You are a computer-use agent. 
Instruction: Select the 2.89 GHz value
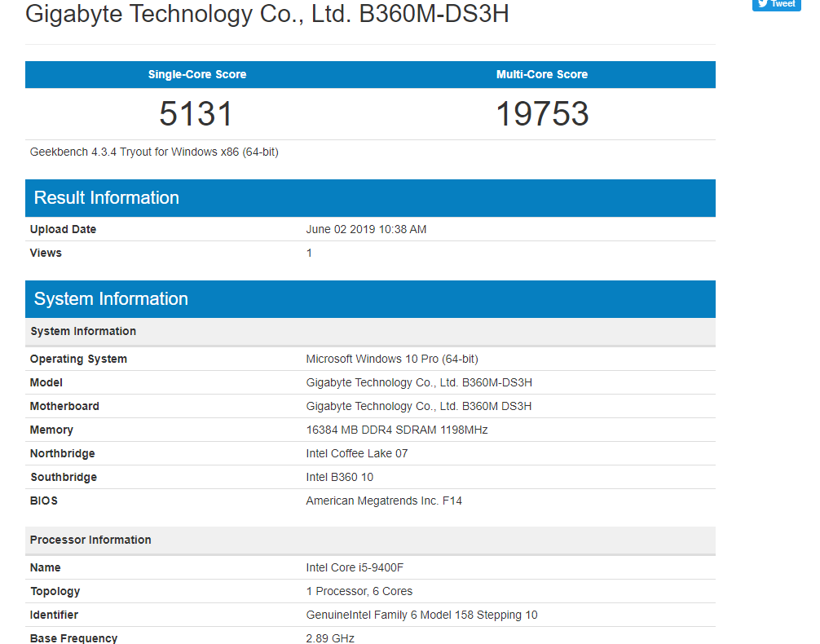(x=330, y=638)
